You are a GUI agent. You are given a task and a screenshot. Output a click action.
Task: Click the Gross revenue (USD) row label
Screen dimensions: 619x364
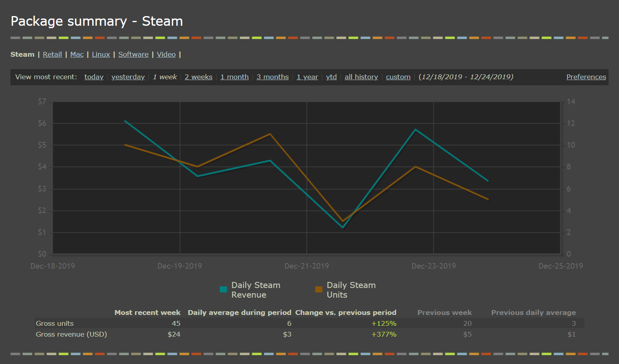71,334
